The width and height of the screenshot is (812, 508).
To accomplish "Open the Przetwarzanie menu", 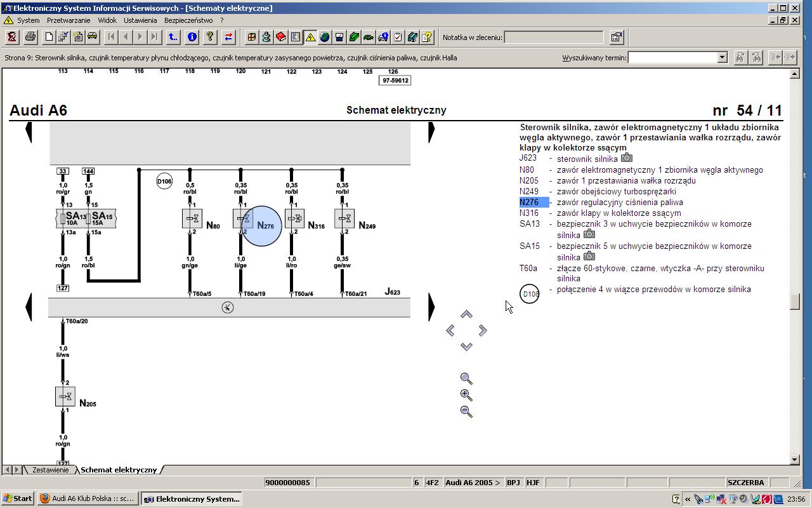I will click(x=69, y=20).
